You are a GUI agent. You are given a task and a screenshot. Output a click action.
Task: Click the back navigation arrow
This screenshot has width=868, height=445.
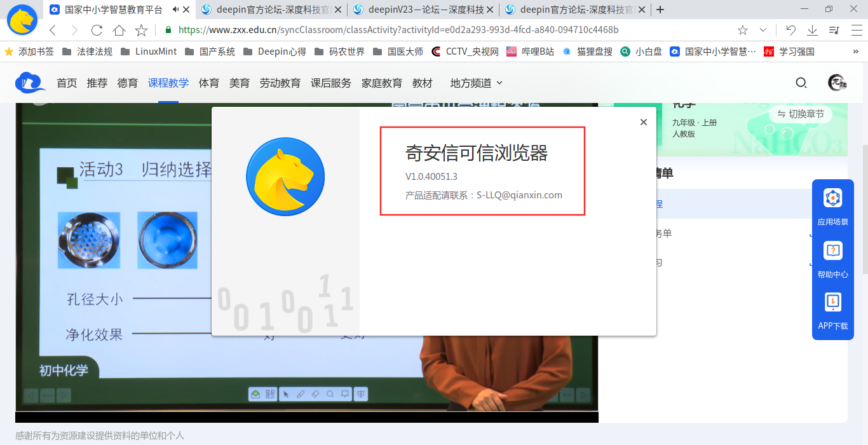coord(53,29)
